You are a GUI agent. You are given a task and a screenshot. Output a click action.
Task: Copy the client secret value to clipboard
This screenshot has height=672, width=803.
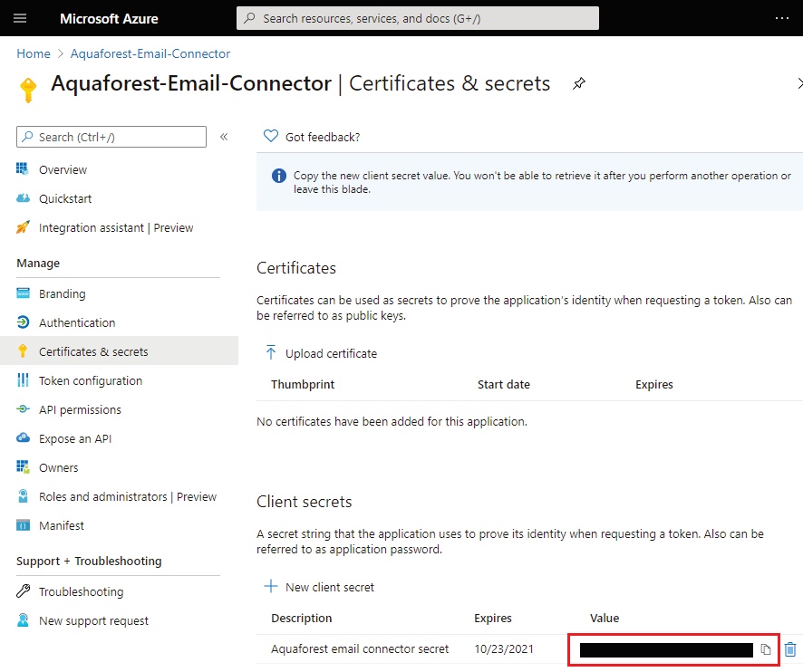766,649
